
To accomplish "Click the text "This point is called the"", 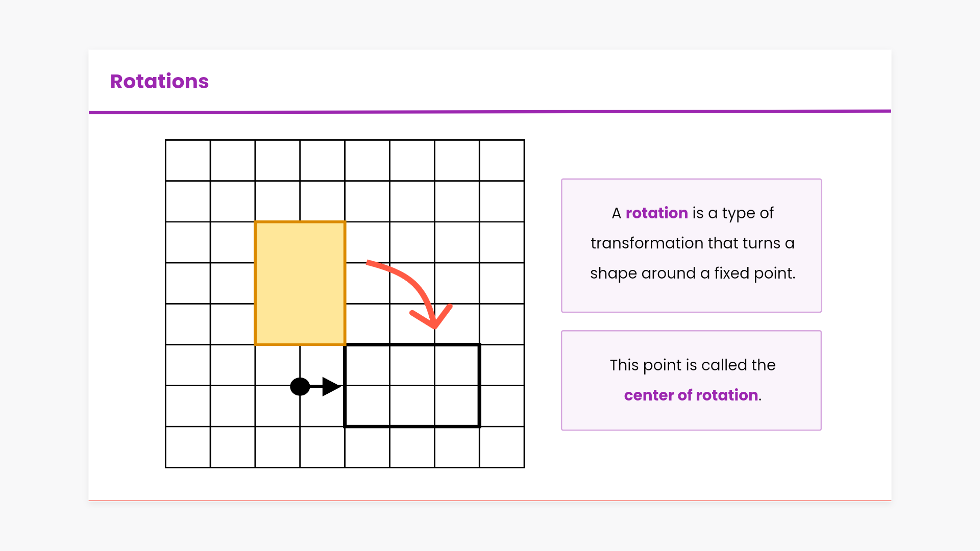I will click(x=693, y=365).
